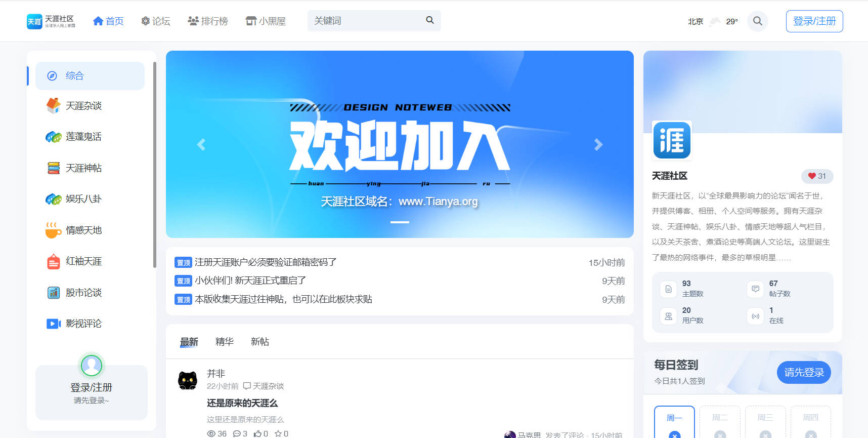Click the round search button near weather

click(x=758, y=21)
